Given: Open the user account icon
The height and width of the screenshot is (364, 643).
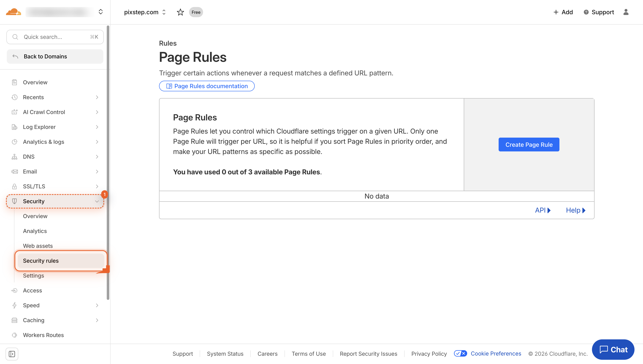Looking at the screenshot, I should tap(626, 12).
